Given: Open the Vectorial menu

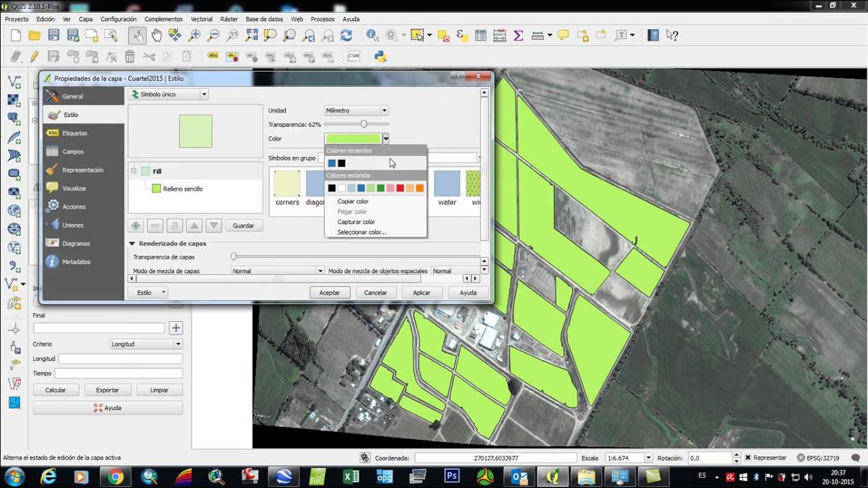Looking at the screenshot, I should tap(201, 19).
